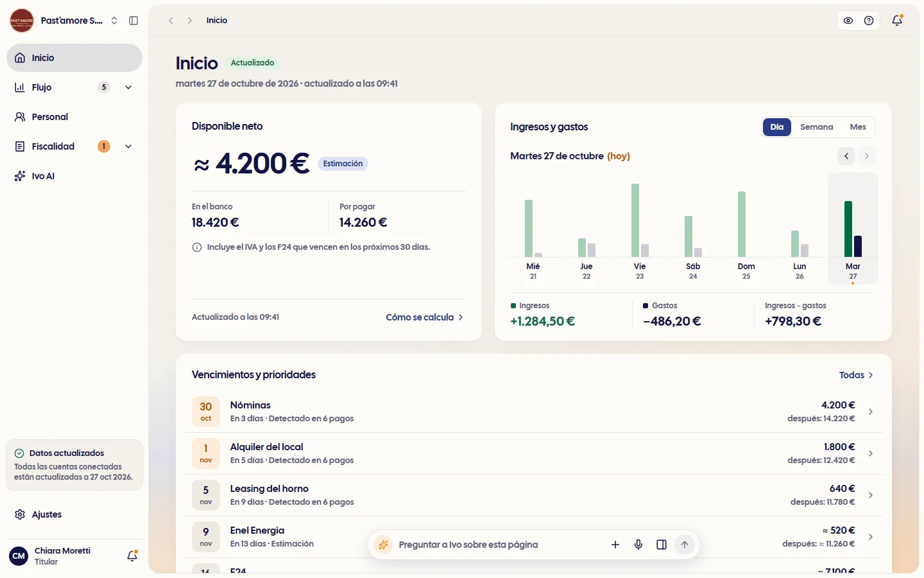Open Ajustes settings
This screenshot has width=924, height=578.
tap(74, 514)
